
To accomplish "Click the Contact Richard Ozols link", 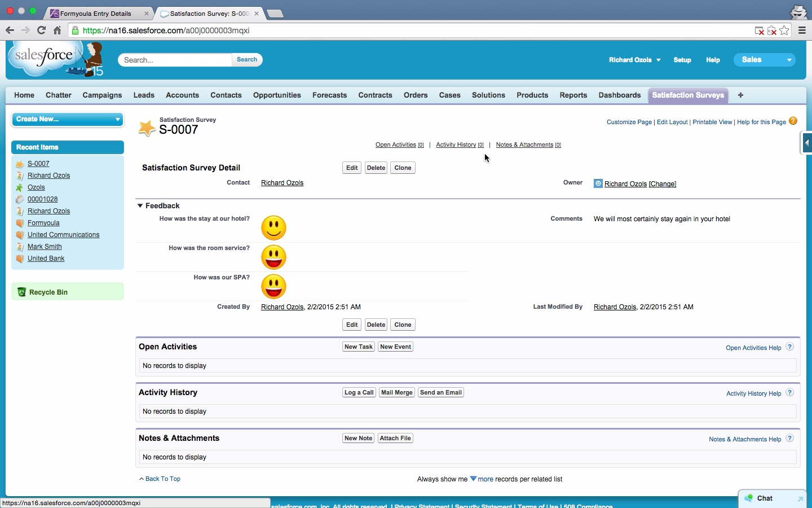I will point(282,183).
